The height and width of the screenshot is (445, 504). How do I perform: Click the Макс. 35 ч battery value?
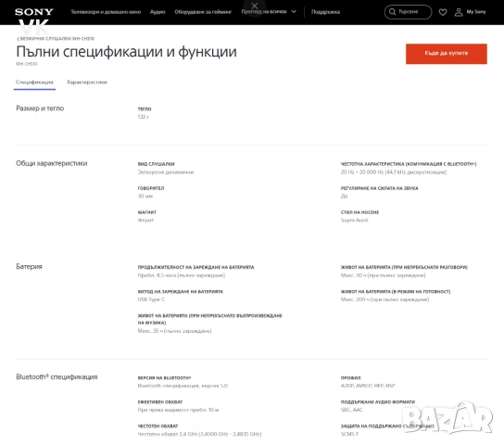(174, 331)
